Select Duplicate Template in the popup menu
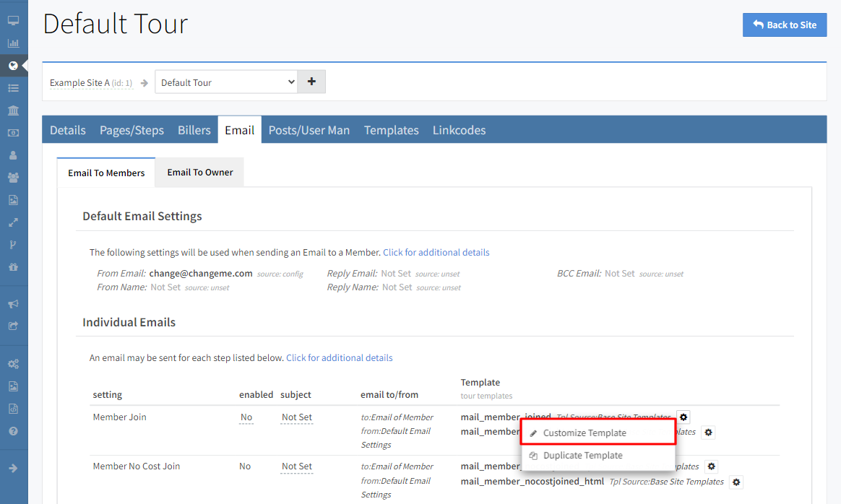The image size is (841, 504). coord(582,456)
